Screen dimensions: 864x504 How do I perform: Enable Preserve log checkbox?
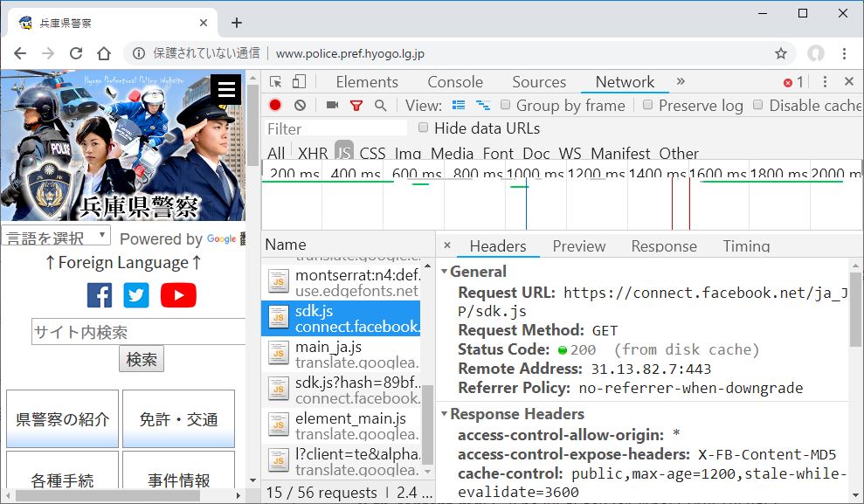(x=648, y=105)
